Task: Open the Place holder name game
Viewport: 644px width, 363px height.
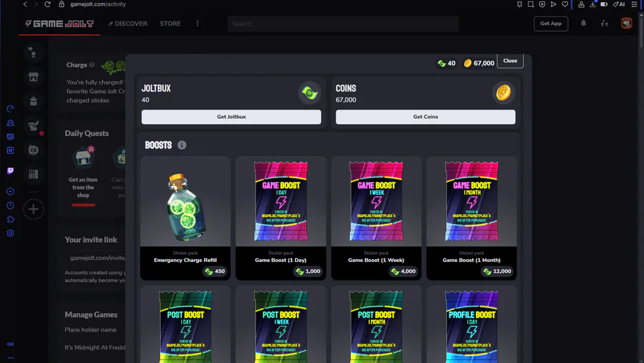Action: tap(90, 329)
